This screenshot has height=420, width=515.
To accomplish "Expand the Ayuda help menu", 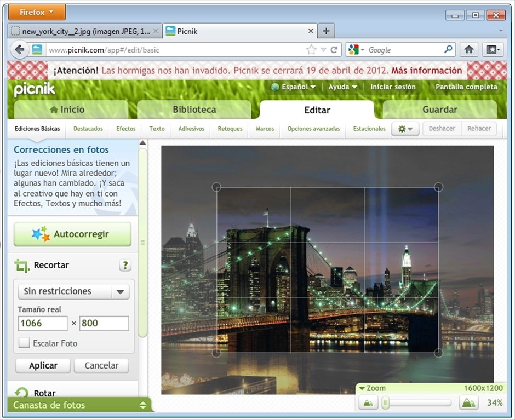I will click(x=343, y=87).
